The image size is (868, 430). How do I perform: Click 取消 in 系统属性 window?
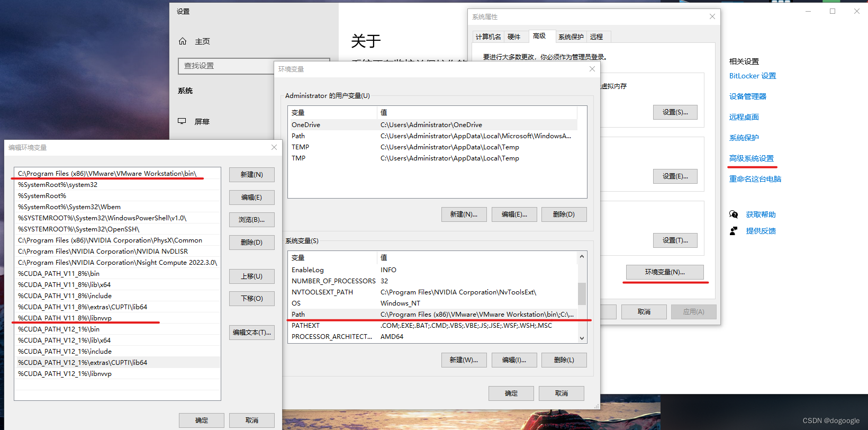pyautogui.click(x=644, y=312)
